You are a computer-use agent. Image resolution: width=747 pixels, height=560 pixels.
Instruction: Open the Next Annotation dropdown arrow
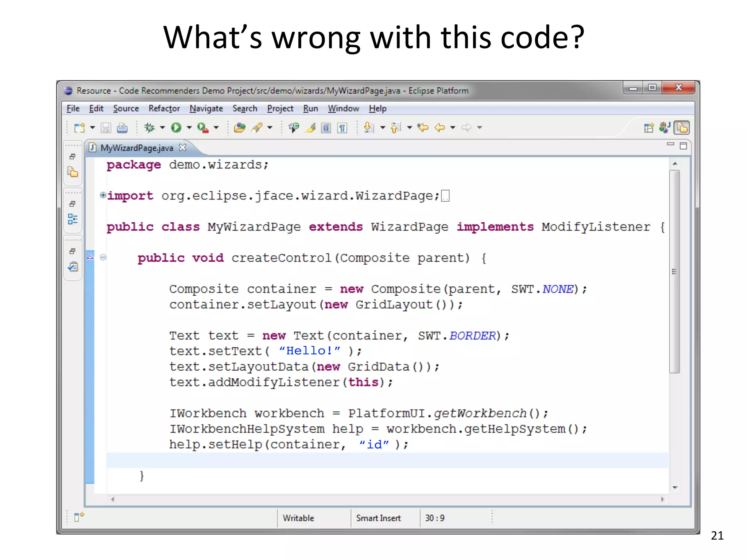383,128
